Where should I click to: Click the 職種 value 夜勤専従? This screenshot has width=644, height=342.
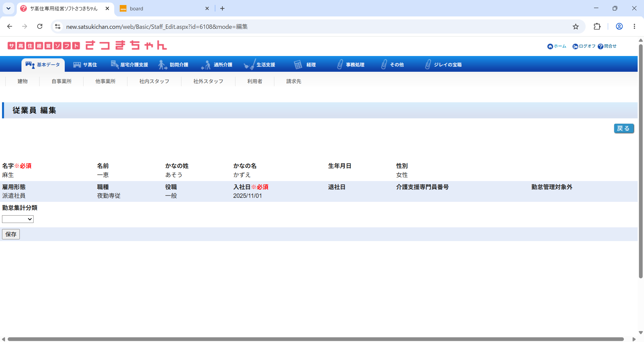109,196
